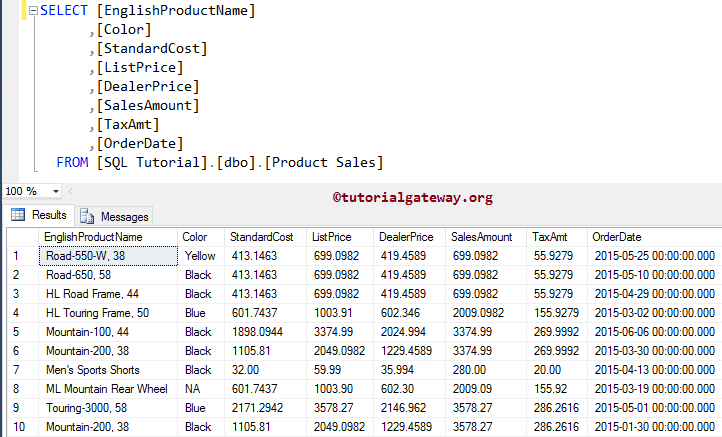Image resolution: width=722 pixels, height=437 pixels.
Task: Click the SalesAmount column header
Action: 486,237
